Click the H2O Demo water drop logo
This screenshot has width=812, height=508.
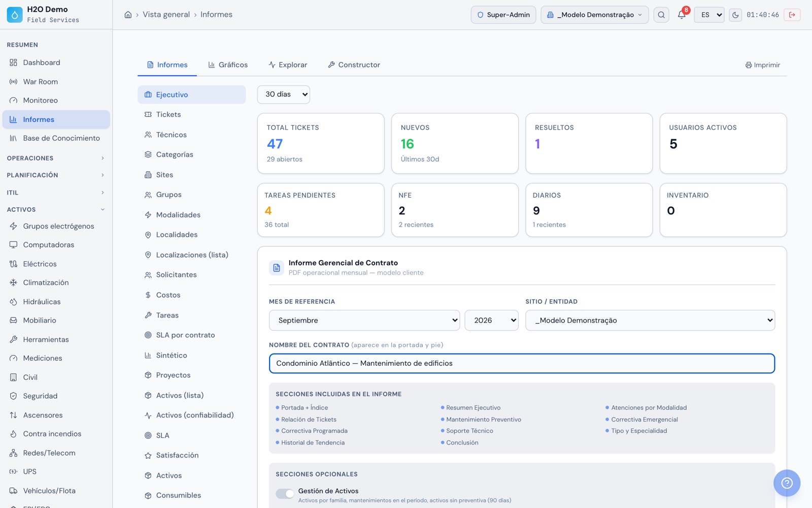[15, 15]
